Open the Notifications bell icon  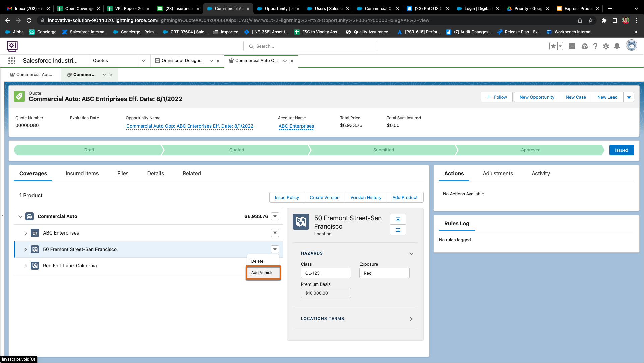(x=617, y=46)
